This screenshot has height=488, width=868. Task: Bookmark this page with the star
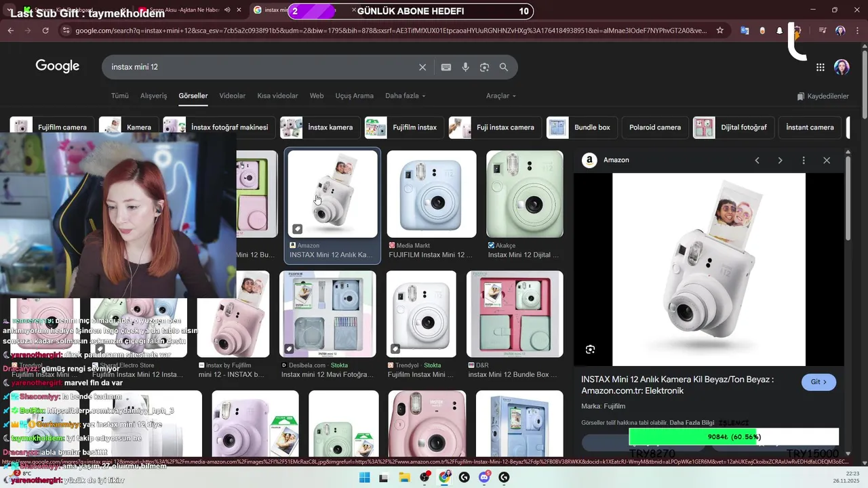pos(720,30)
